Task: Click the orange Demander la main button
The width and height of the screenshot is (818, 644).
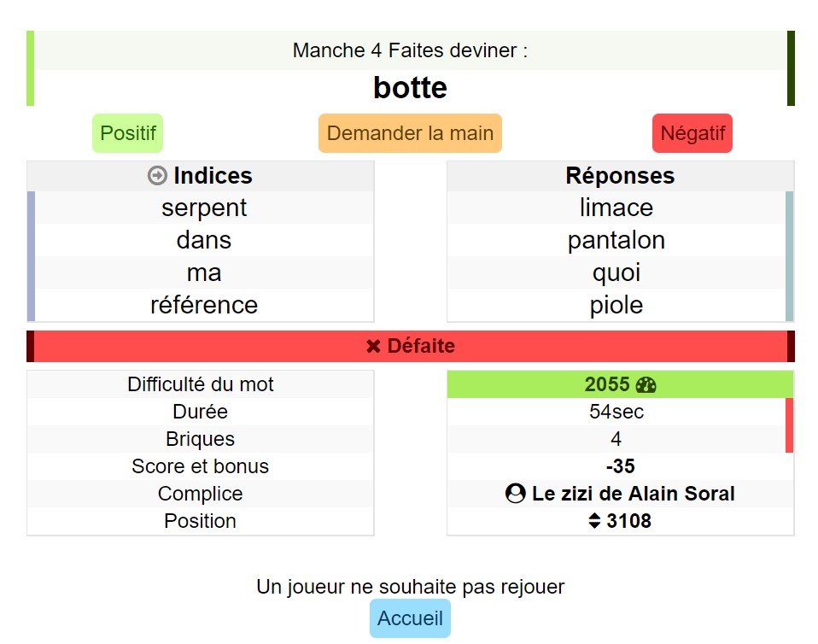Action: click(x=410, y=133)
